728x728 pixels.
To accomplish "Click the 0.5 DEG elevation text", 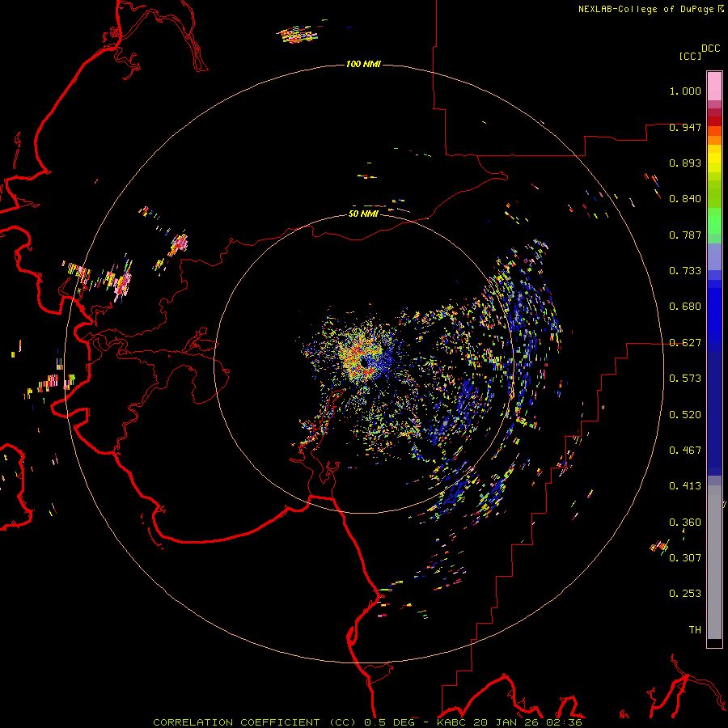I will (389, 722).
